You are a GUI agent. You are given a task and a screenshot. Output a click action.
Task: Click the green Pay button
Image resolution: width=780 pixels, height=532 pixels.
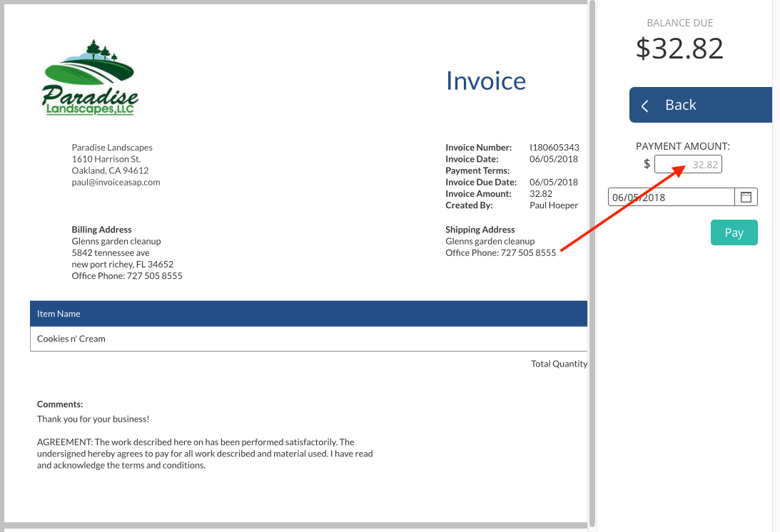click(734, 232)
